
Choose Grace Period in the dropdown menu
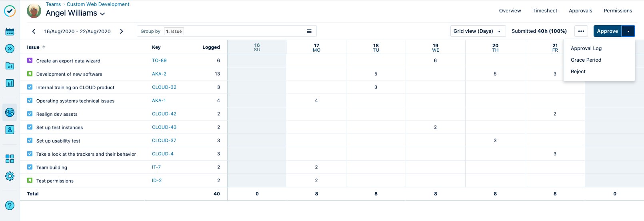coord(586,60)
